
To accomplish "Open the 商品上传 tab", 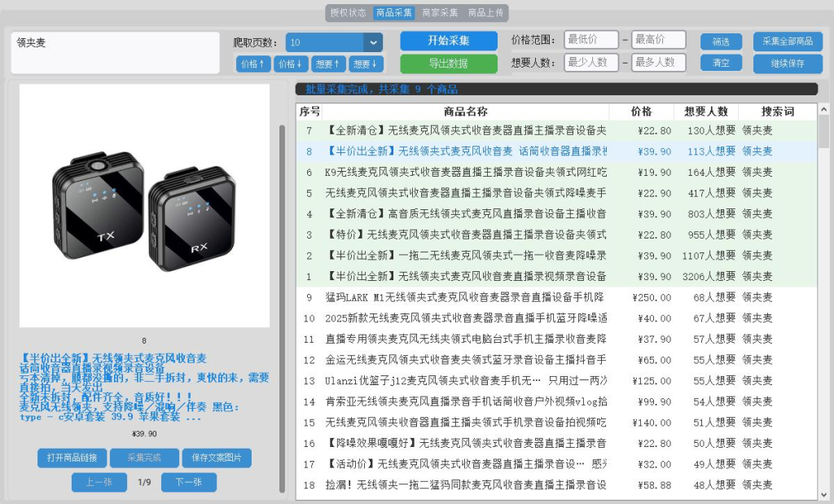I will coord(486,13).
